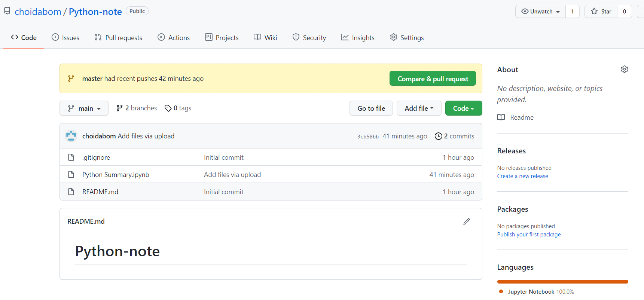Screen dimensions: 644x300
Task: Click the orange Jupyter Notebook language bar
Action: click(x=562, y=282)
